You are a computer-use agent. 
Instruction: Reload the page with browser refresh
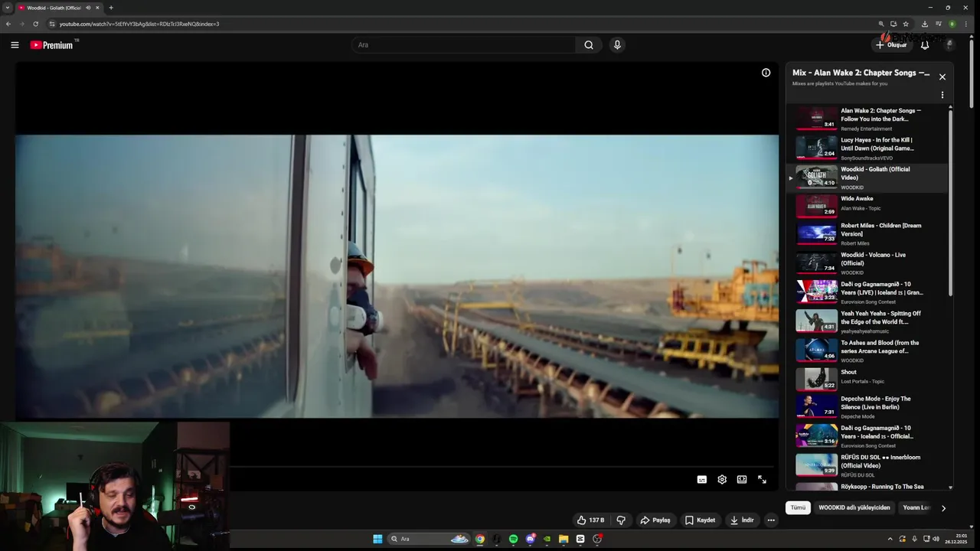35,24
